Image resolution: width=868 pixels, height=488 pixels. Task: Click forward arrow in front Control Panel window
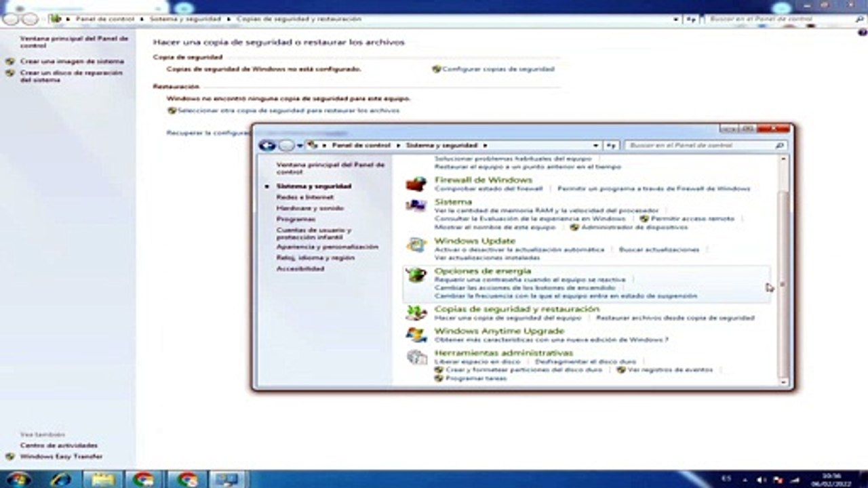pos(286,145)
